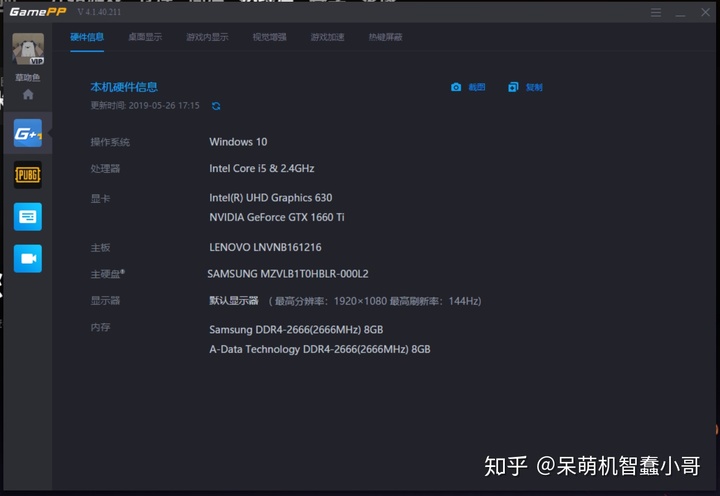
Task: Select the Intel Core i5 & 2.4GHz text
Action: click(x=262, y=169)
